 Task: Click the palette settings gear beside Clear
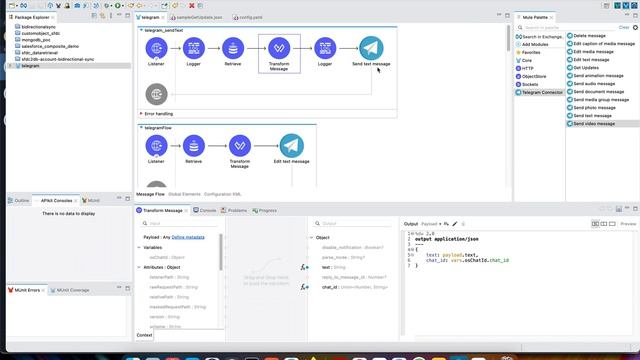point(636,27)
